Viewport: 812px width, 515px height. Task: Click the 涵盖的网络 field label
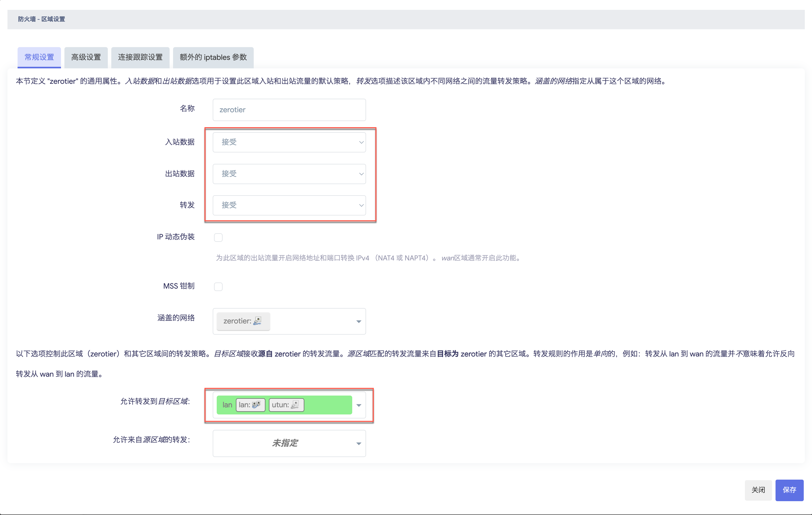176,318
